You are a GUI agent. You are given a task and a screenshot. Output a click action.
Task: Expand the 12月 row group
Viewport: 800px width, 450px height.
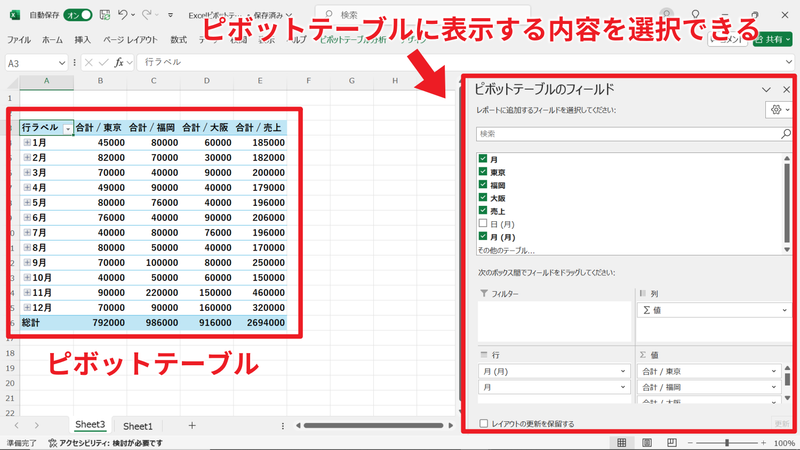click(x=27, y=308)
